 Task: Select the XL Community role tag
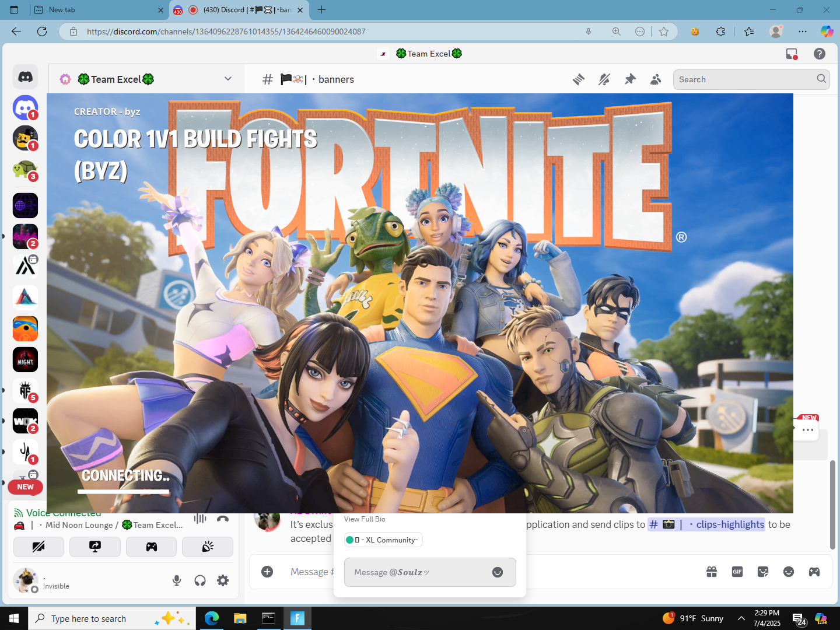[383, 540]
